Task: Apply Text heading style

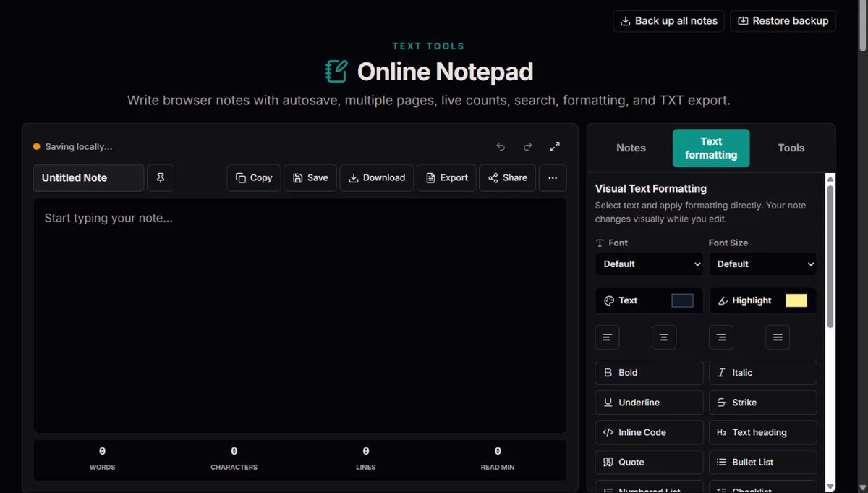Action: (x=762, y=432)
